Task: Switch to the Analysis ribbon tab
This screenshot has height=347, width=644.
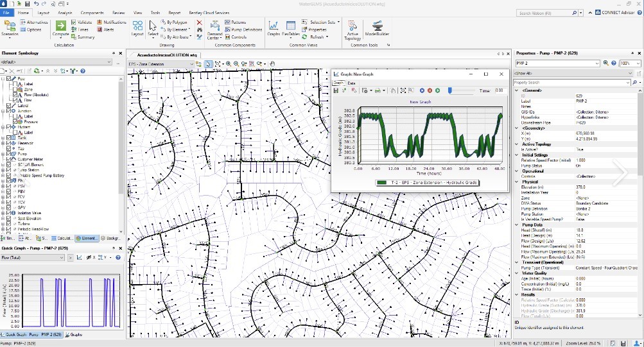Action: point(65,13)
